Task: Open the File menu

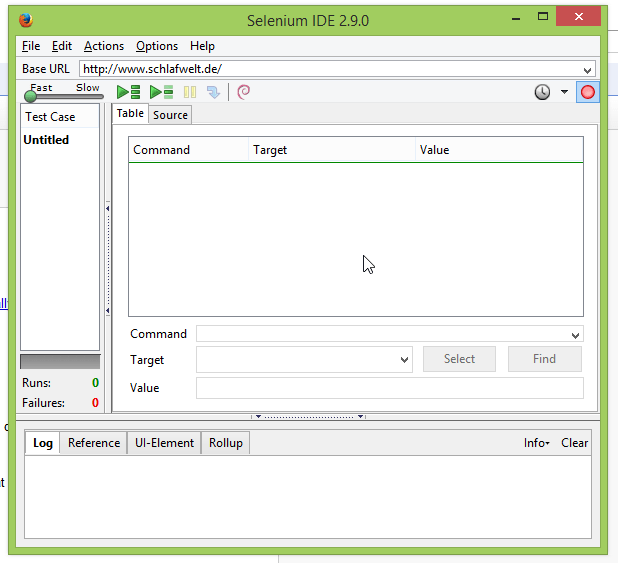Action: 31,46
